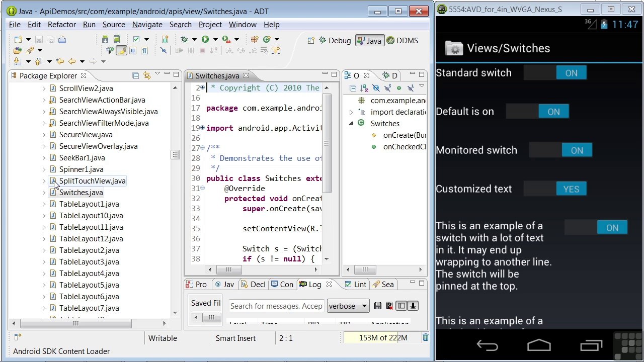This screenshot has width=644, height=362.
Task: Switch to the Lint tab
Action: tap(355, 285)
